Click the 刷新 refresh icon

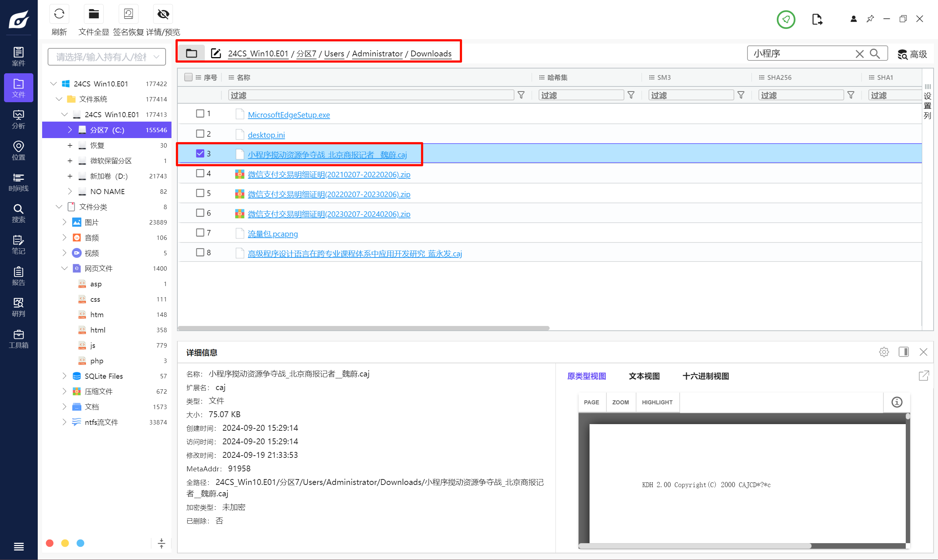(59, 14)
